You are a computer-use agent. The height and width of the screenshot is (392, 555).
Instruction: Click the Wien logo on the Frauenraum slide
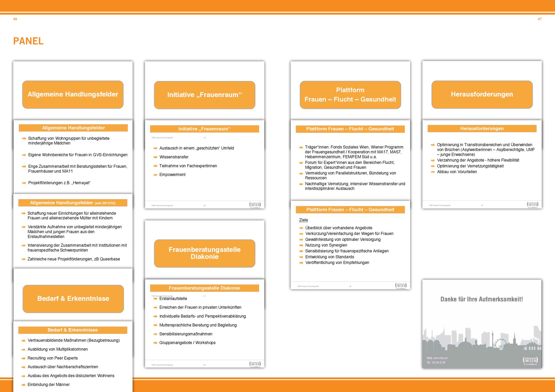[x=255, y=205]
